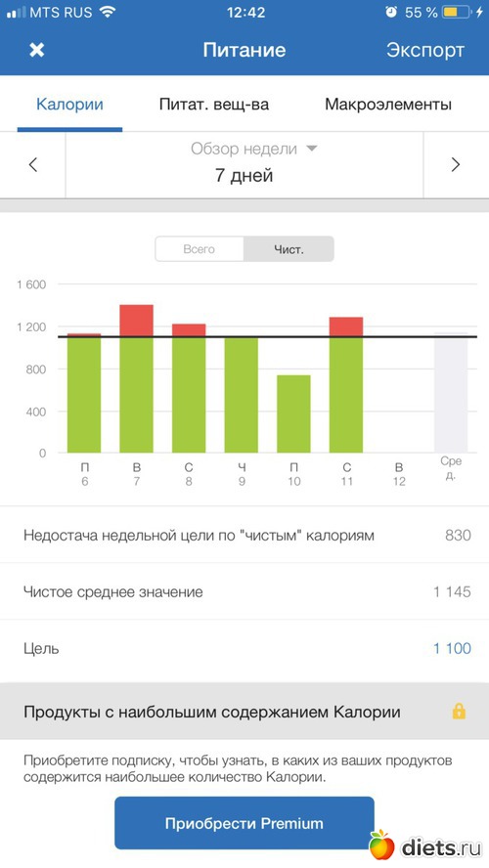Open the Питат. вещ-ва tab

214,105
